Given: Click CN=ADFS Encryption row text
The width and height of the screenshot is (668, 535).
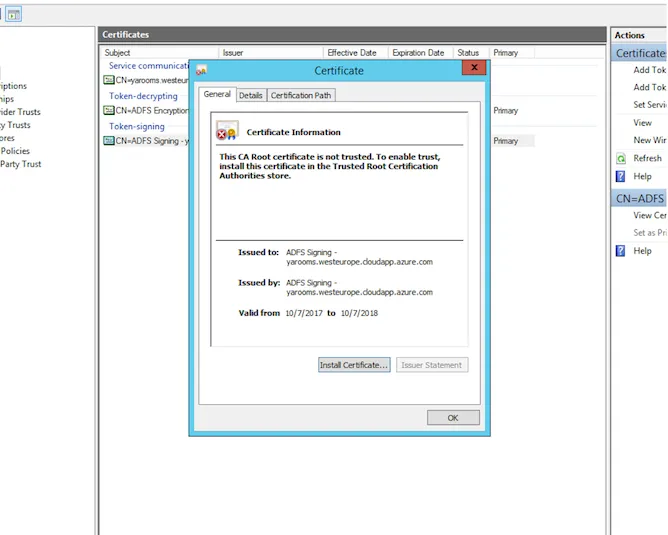Looking at the screenshot, I should [152, 110].
